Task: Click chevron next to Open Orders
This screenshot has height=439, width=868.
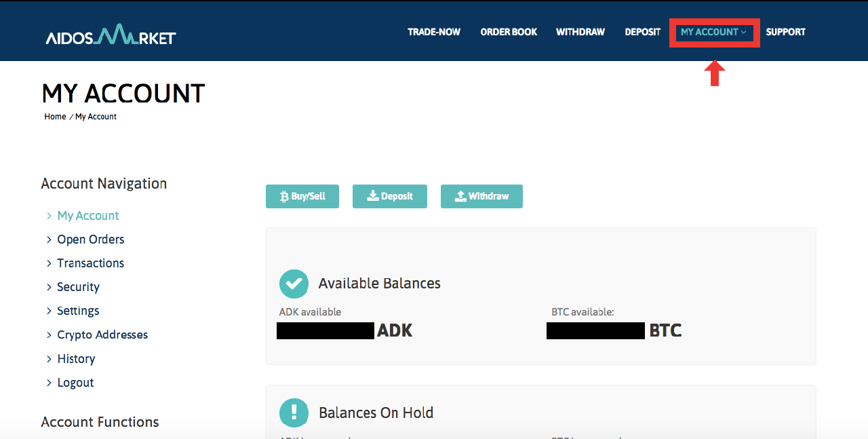Action: (49, 240)
